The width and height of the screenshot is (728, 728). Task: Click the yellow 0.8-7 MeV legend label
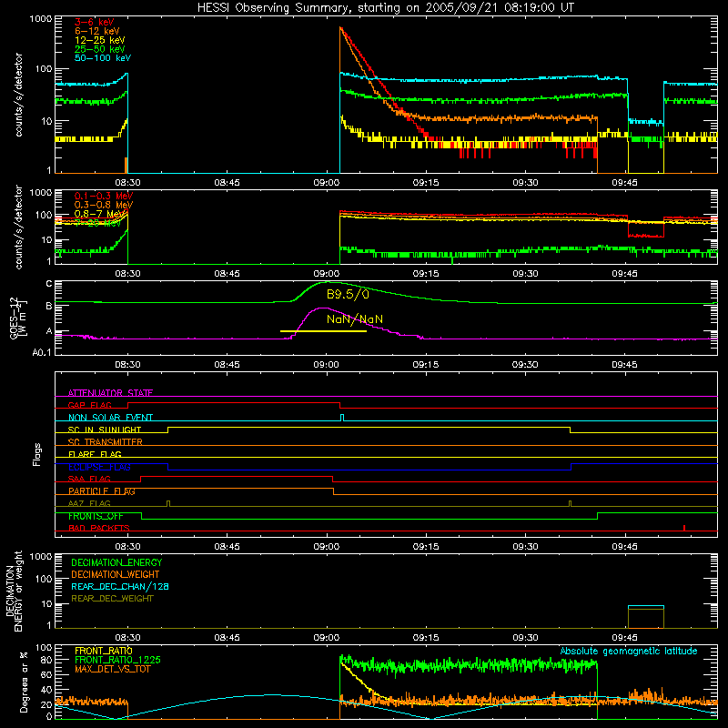pos(101,214)
